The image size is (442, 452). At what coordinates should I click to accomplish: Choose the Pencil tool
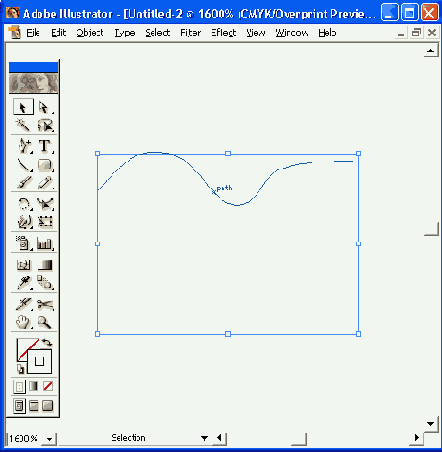coord(45,183)
